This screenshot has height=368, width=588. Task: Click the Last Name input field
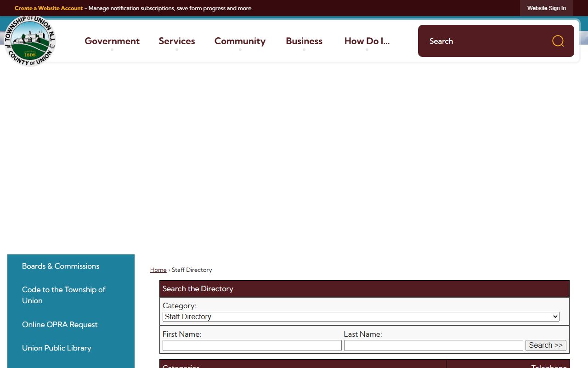tap(434, 345)
